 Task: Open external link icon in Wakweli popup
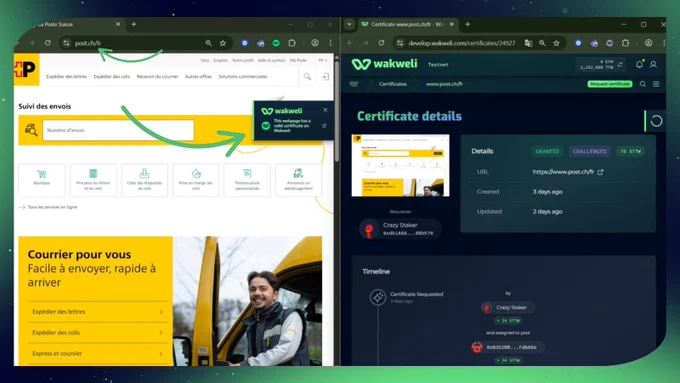[324, 126]
